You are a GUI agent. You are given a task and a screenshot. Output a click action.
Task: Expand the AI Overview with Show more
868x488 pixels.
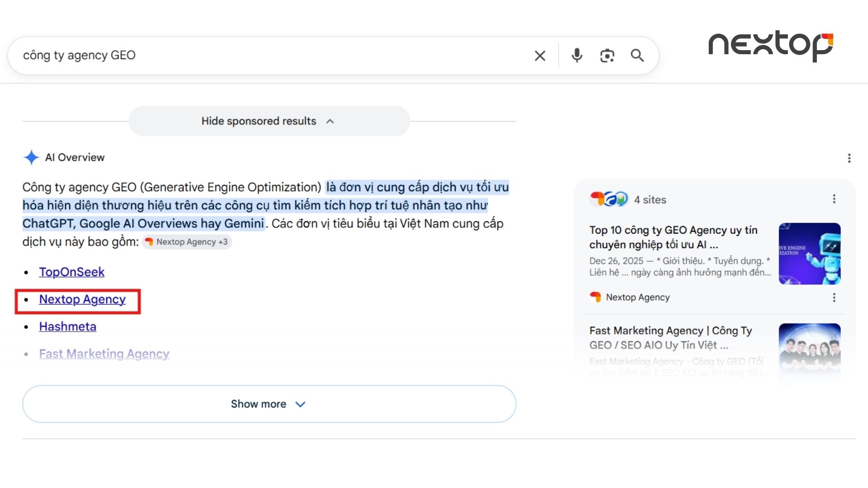269,404
